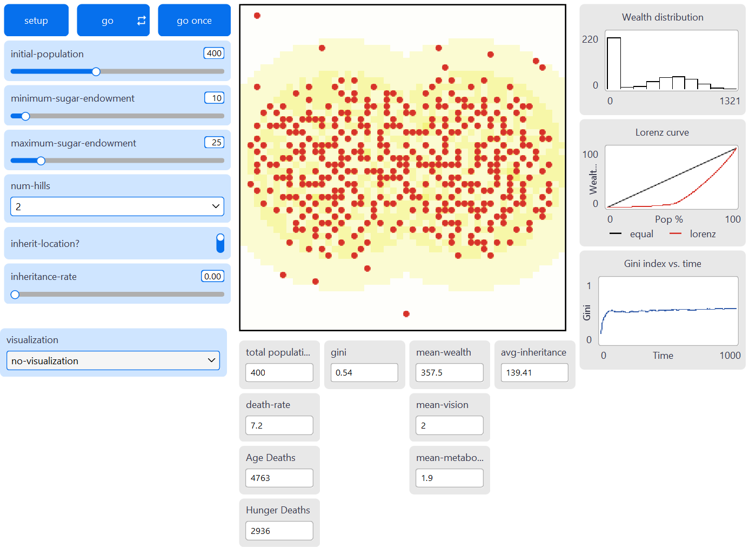Select the mean-wealth value 357.5

[x=450, y=372]
